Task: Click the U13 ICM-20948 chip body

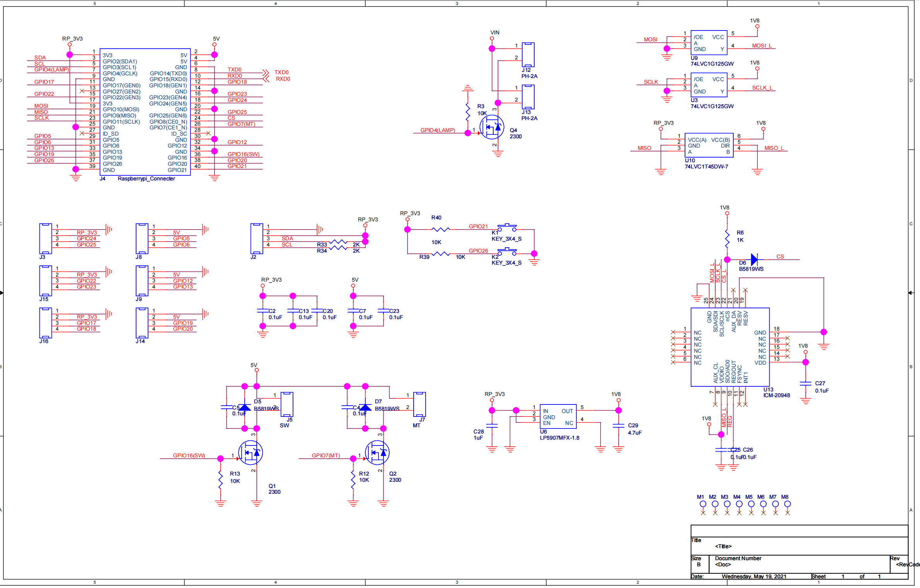Action: click(x=730, y=347)
